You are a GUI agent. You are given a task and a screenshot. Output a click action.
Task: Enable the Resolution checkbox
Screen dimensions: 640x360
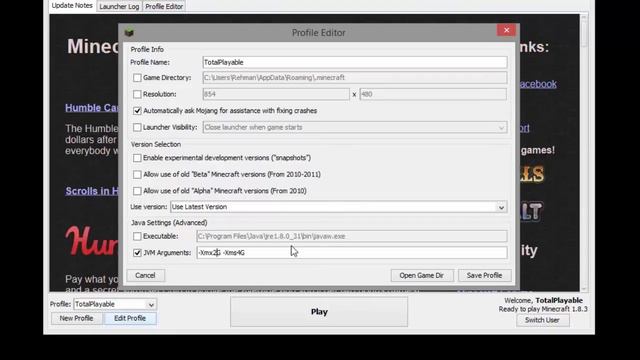pyautogui.click(x=137, y=94)
